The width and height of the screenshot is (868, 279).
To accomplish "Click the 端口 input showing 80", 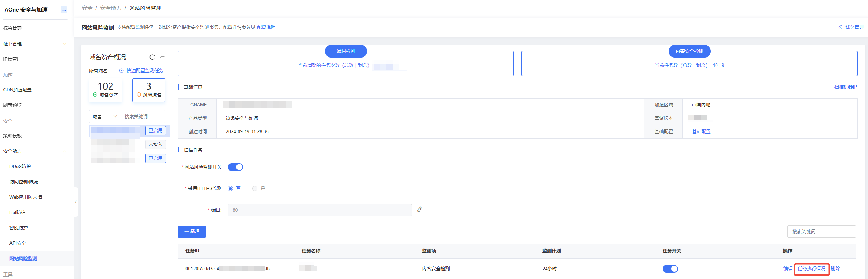I will pos(320,210).
